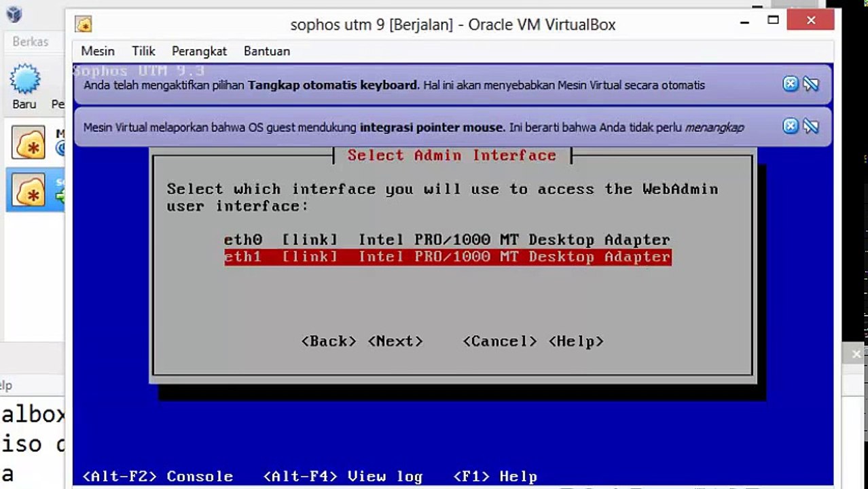Open the Mesin menu
This screenshot has width=868, height=489.
(x=98, y=51)
